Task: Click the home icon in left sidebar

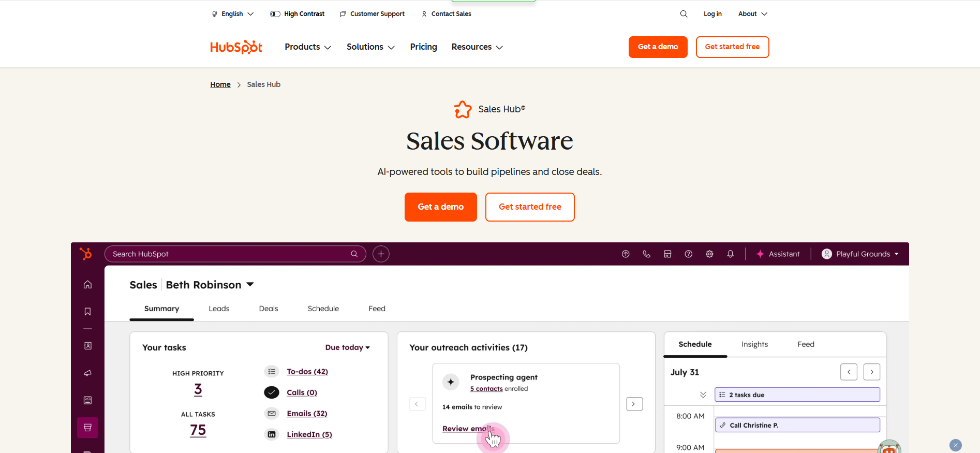Action: click(87, 284)
